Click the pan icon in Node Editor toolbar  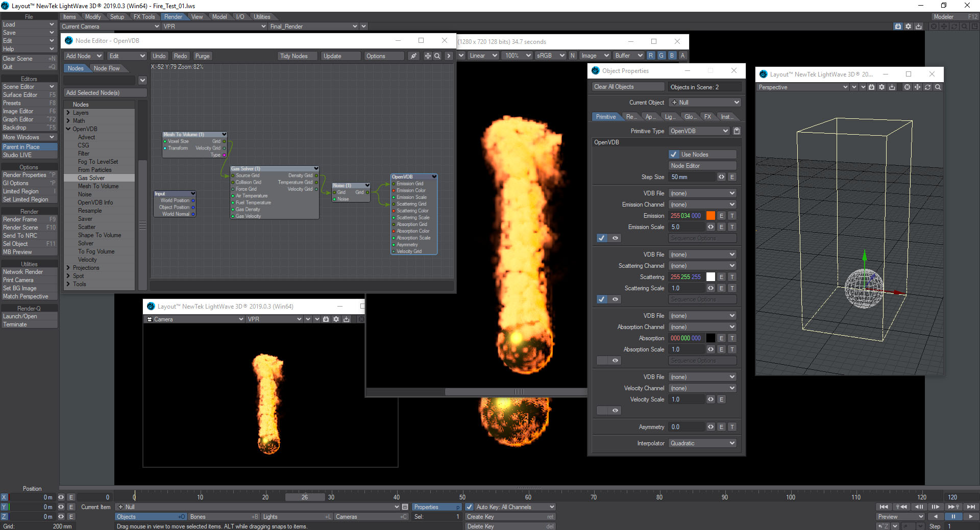click(428, 56)
